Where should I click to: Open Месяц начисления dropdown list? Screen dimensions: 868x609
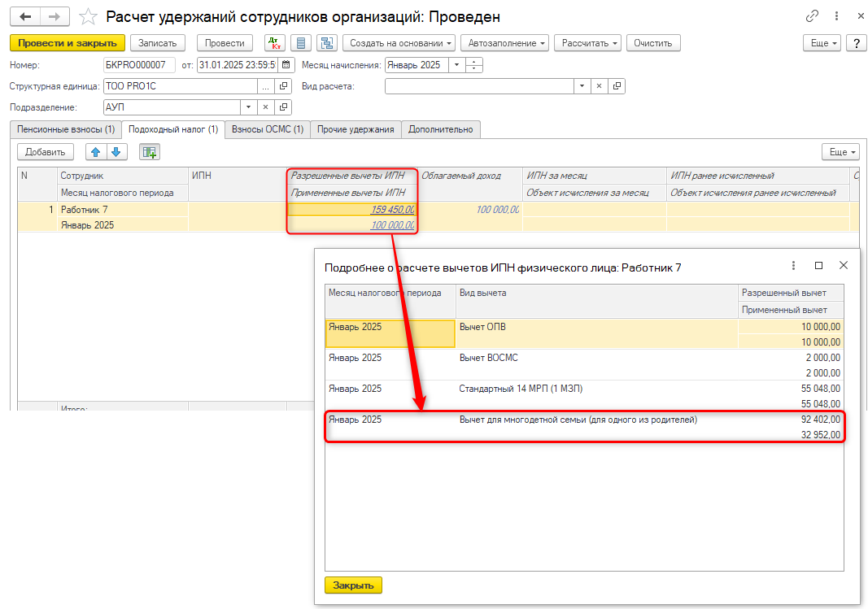[x=456, y=65]
